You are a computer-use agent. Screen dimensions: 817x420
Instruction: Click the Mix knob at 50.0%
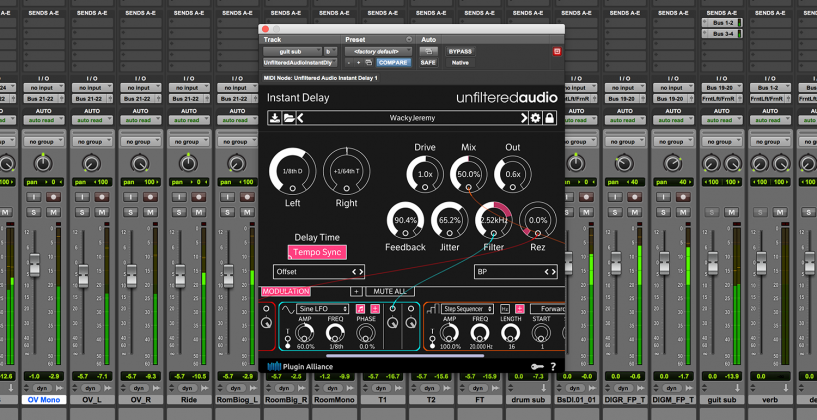click(468, 174)
